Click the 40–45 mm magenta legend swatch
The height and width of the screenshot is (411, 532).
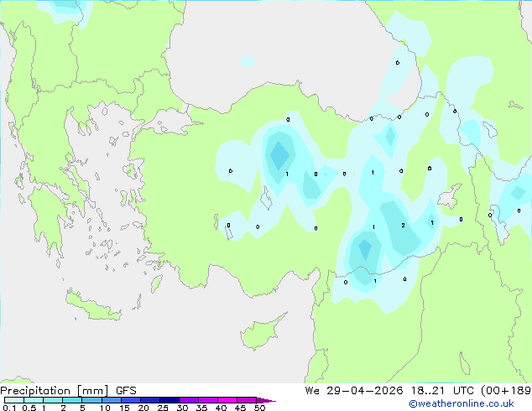coord(227,400)
